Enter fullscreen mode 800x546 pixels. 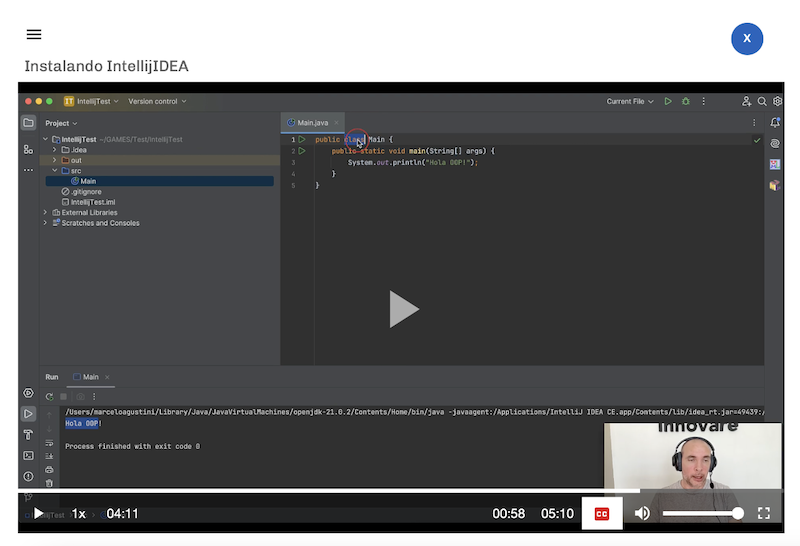coord(764,513)
